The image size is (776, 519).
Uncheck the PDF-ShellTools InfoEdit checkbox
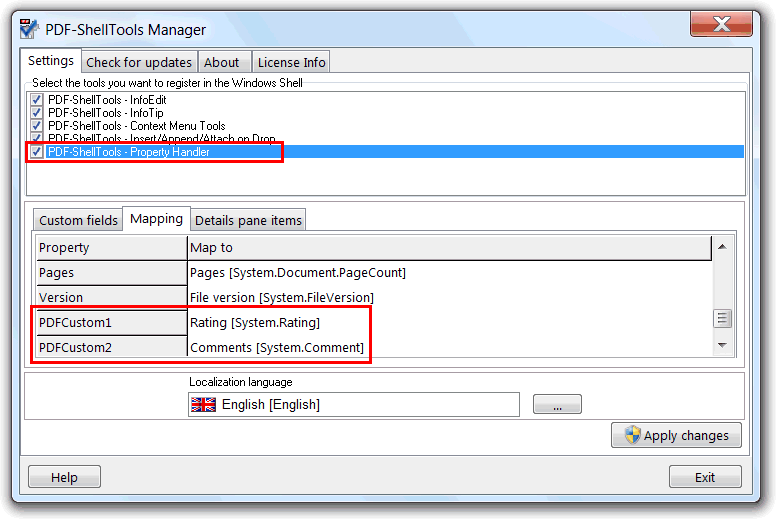[x=36, y=99]
